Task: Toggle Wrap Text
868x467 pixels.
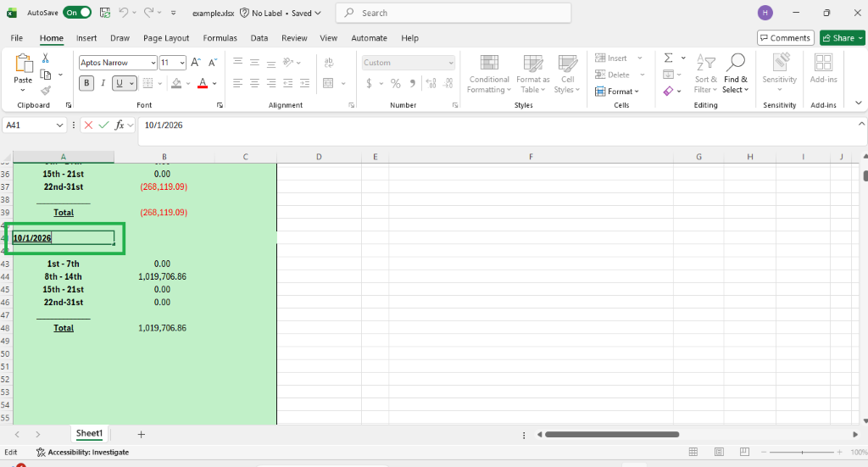Action: coord(329,63)
